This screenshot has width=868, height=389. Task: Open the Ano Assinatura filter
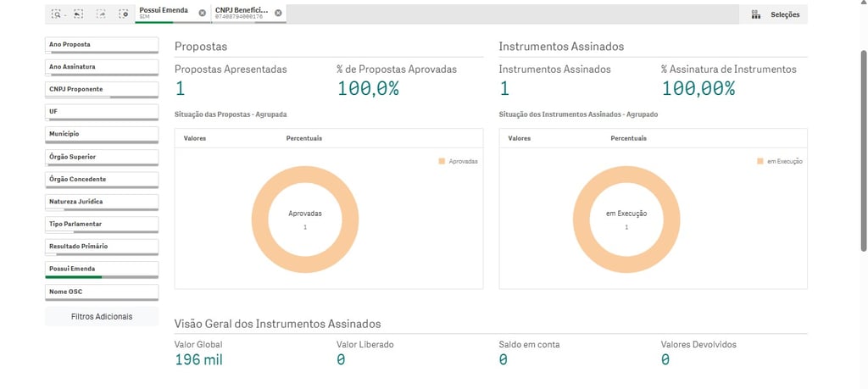point(102,68)
